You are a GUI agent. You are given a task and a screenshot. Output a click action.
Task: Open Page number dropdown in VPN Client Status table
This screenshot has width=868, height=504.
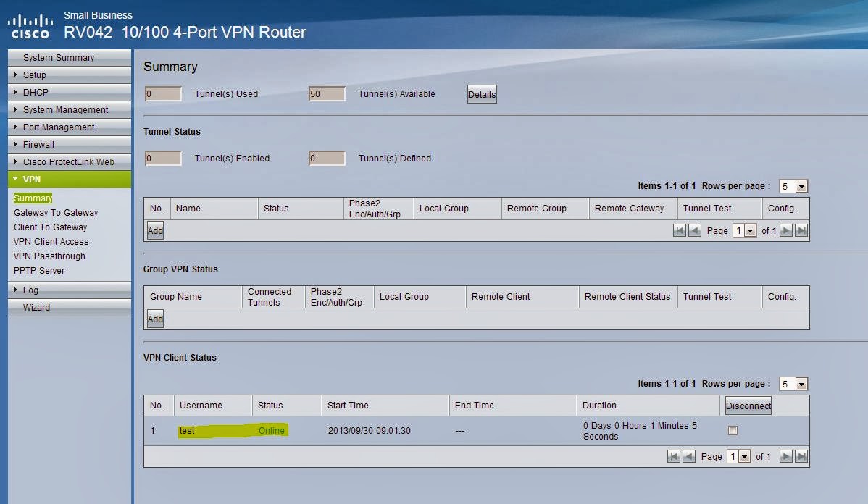[x=738, y=456]
